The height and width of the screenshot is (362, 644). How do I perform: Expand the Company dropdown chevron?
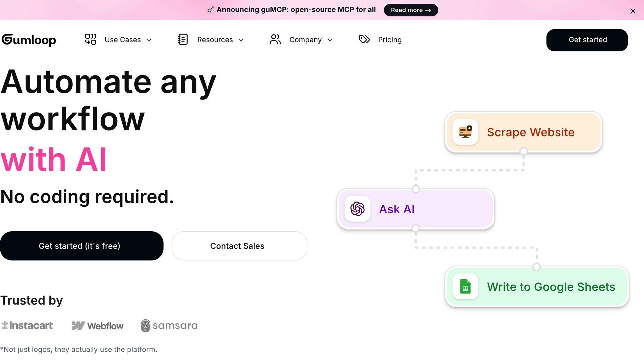(x=330, y=40)
